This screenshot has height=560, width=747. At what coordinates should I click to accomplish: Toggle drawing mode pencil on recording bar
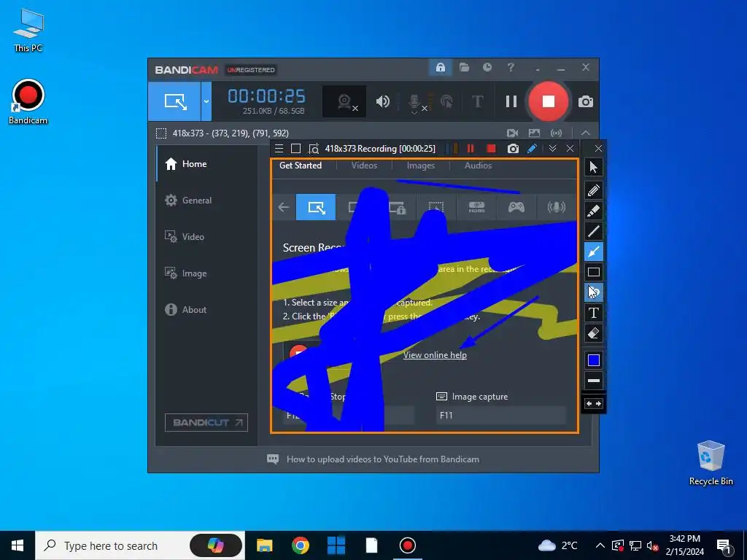(532, 149)
